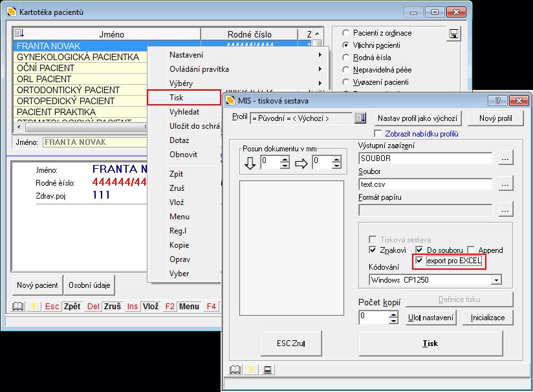Click Ulož nastavení button

tap(431, 318)
